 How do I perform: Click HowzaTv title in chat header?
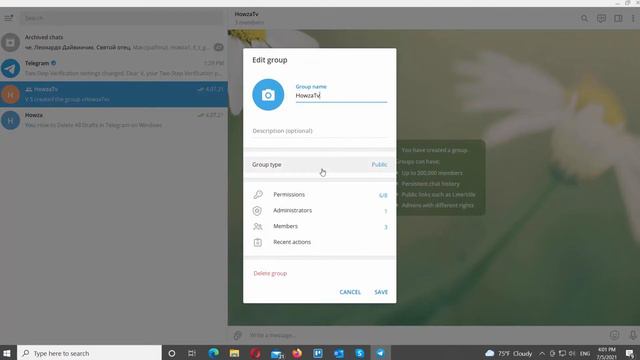click(247, 14)
